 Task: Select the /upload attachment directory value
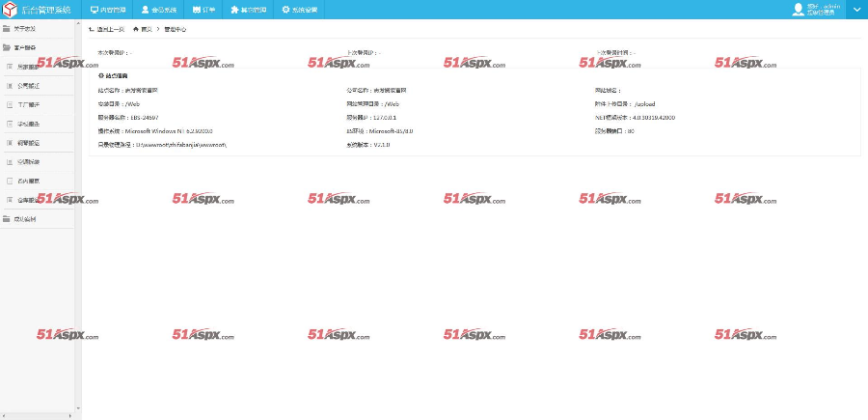[645, 104]
